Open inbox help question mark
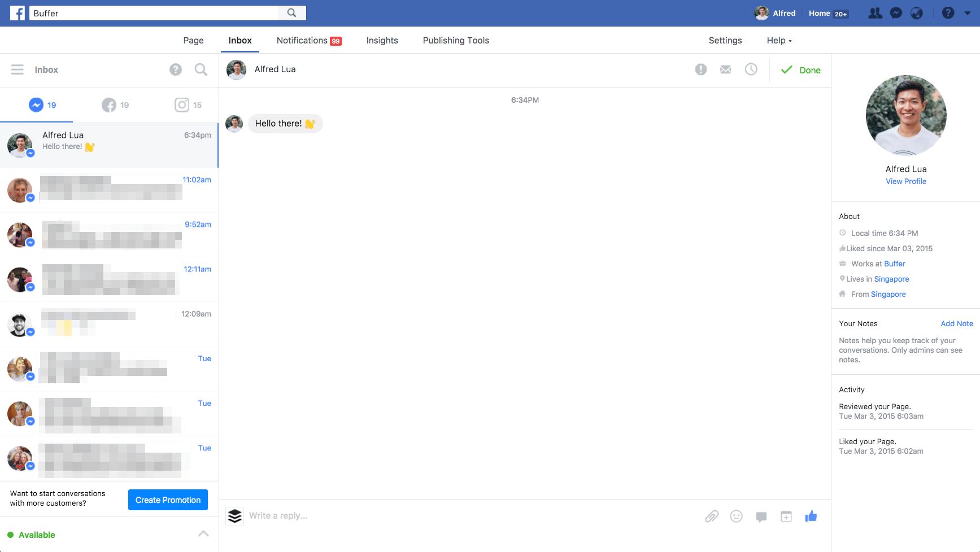 [176, 69]
